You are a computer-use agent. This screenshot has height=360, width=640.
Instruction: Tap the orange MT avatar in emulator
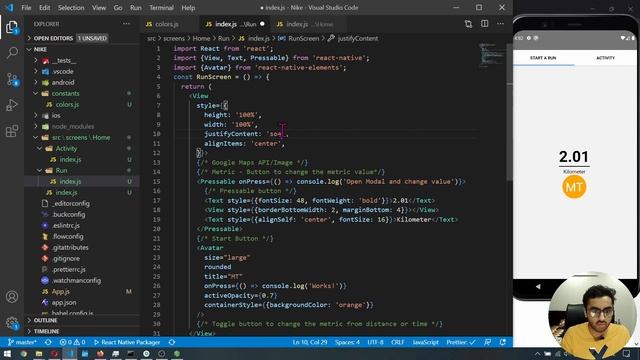click(574, 187)
